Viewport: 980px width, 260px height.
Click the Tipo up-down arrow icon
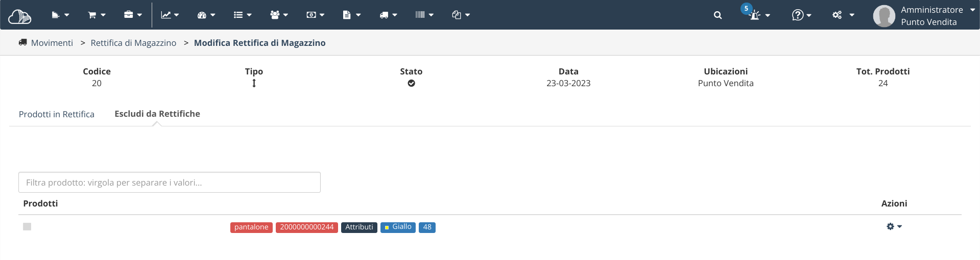pos(254,83)
